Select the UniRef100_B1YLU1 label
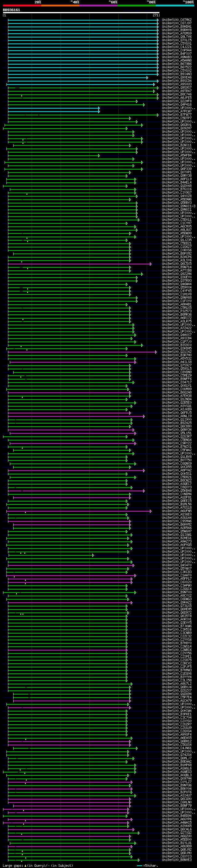This screenshot has height=868, width=197. (x=176, y=843)
